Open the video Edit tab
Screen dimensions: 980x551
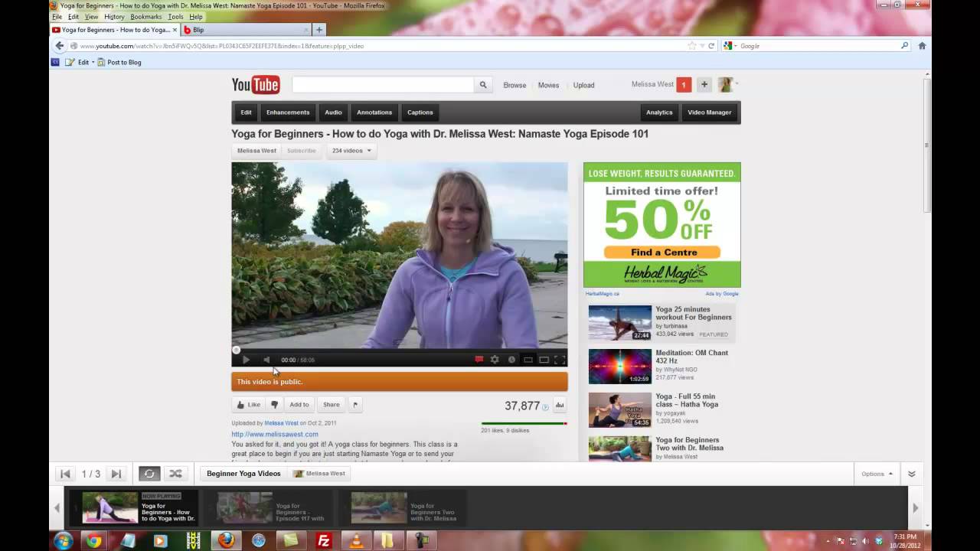(x=246, y=112)
